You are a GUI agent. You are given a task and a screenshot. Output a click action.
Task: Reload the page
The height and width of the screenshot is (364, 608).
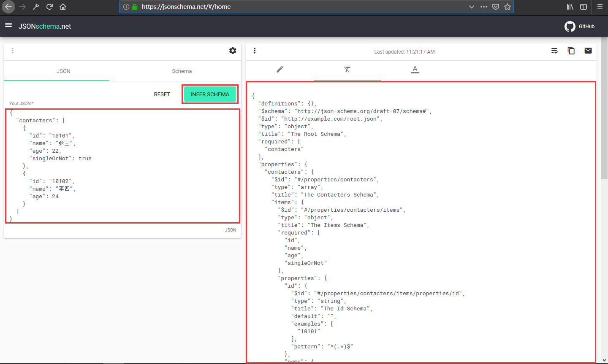[x=49, y=7]
